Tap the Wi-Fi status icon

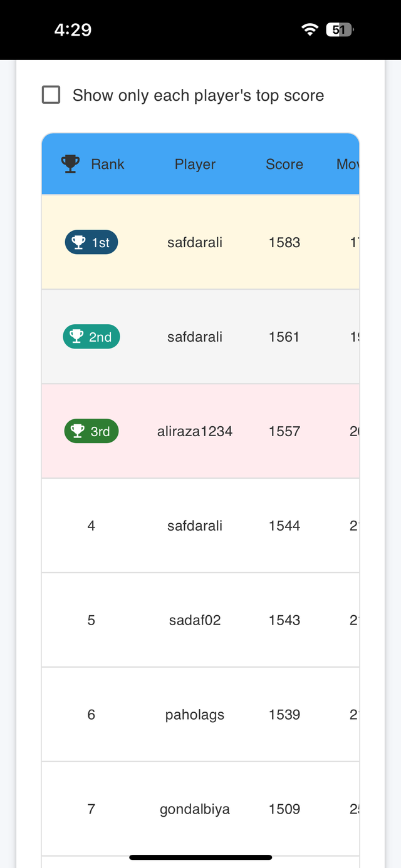310,30
